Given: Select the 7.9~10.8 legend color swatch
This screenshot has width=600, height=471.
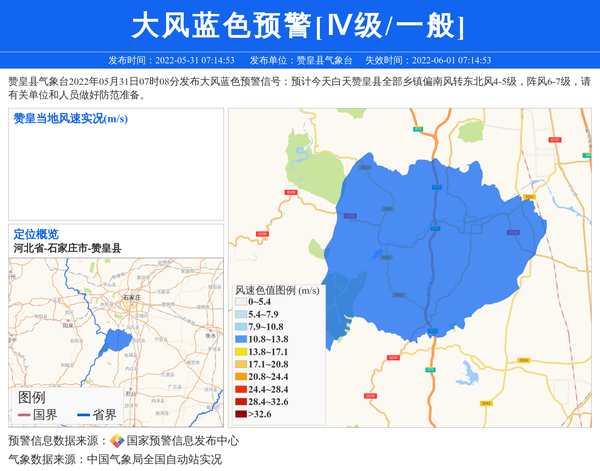Looking at the screenshot, I should 240,327.
